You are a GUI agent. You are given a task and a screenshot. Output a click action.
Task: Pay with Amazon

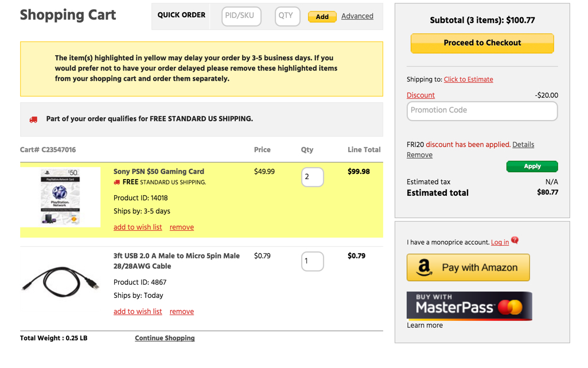468,268
